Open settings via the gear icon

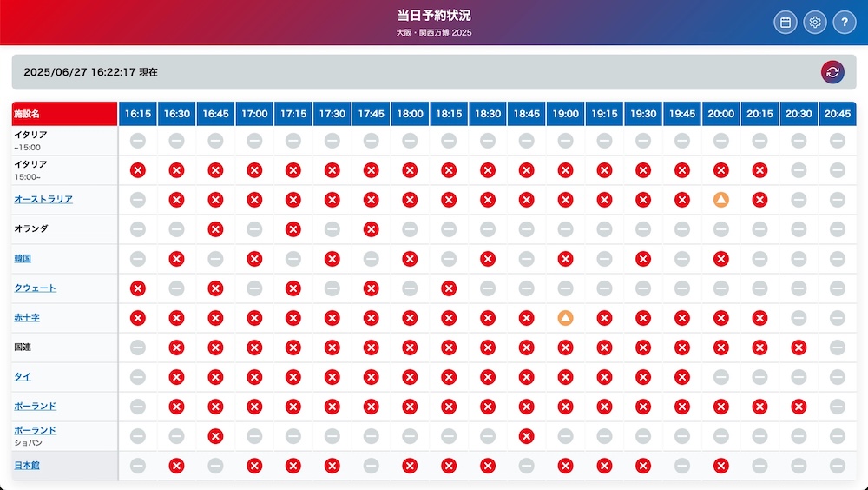click(x=815, y=23)
